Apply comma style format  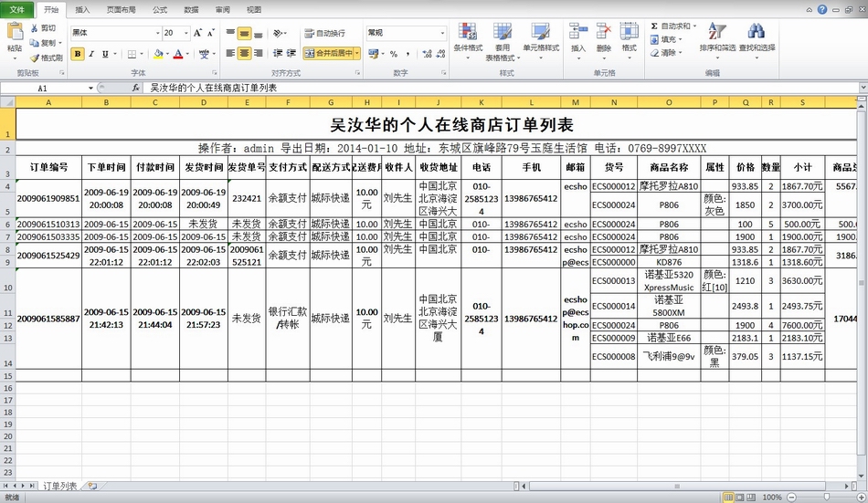408,54
